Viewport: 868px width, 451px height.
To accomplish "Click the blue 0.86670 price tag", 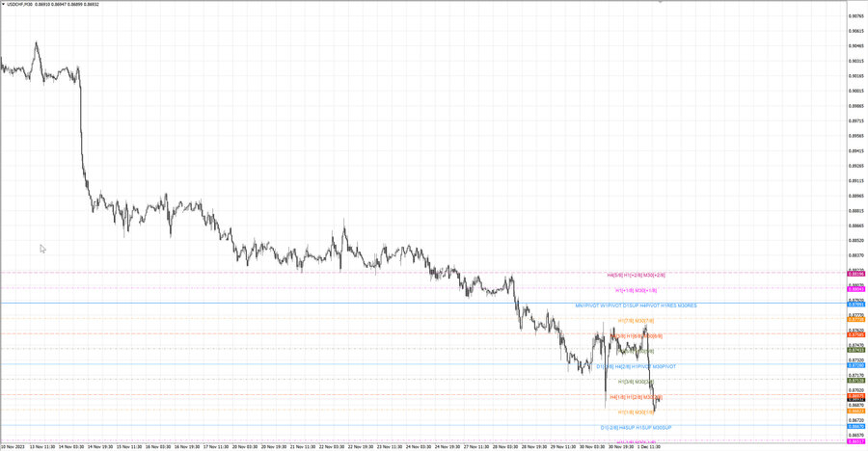I will [856, 427].
